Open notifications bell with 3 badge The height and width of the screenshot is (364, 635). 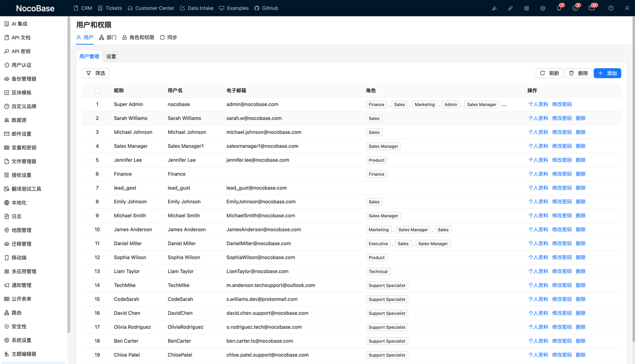559,8
